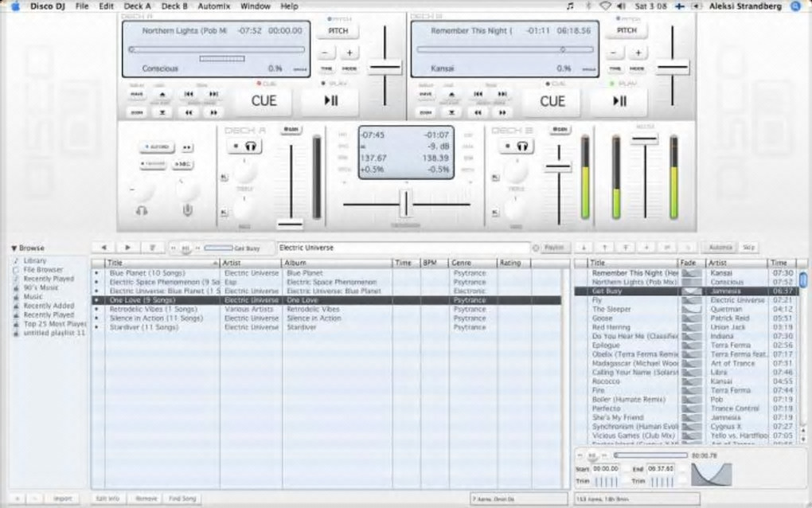Image resolution: width=812 pixels, height=508 pixels.
Task: Expand the Retrodelic Vibes album row
Action: point(96,309)
